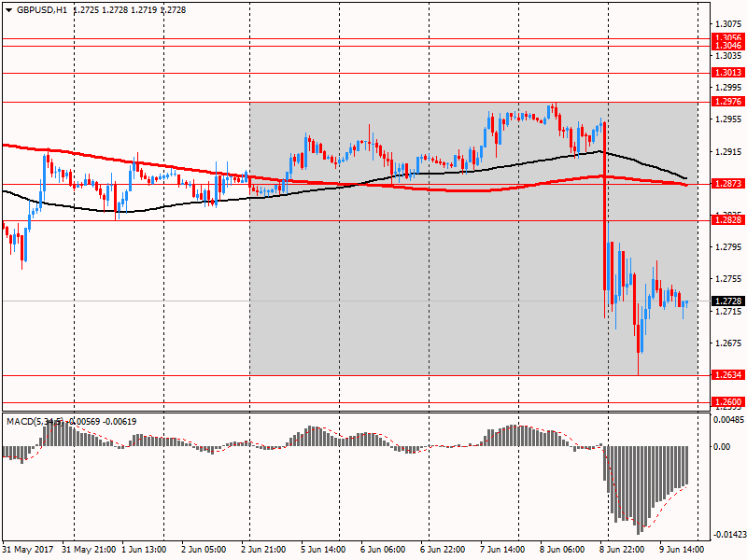Select the 1.3013 resistance level label

pyautogui.click(x=728, y=73)
